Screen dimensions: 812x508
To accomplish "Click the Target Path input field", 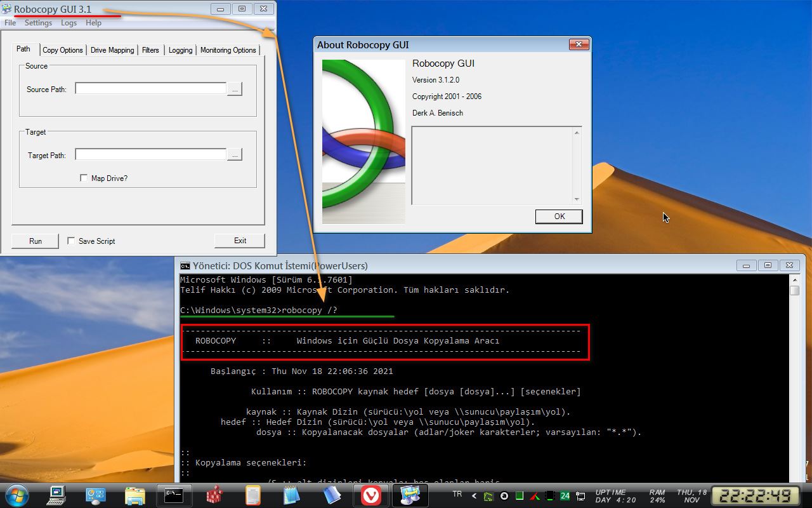I will click(151, 154).
